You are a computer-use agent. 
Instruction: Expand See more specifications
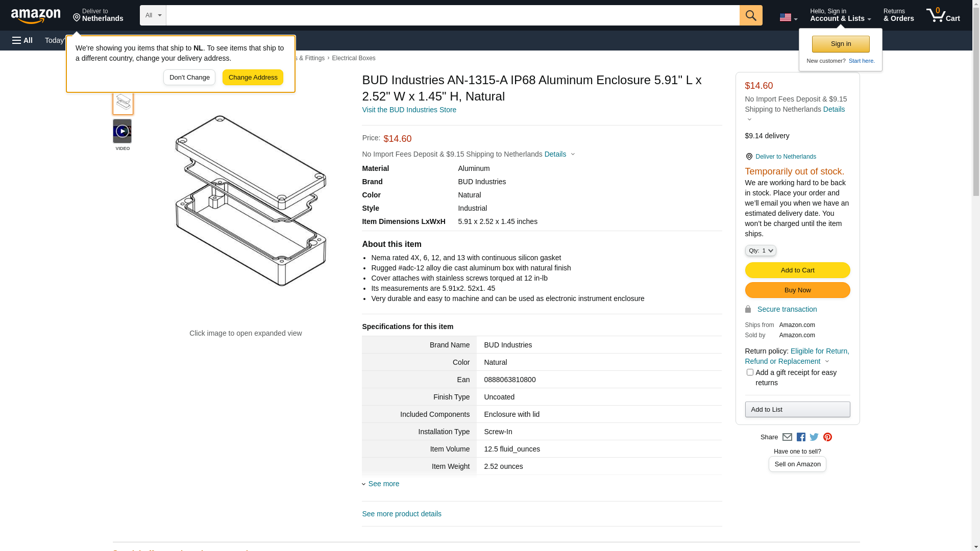(x=383, y=484)
